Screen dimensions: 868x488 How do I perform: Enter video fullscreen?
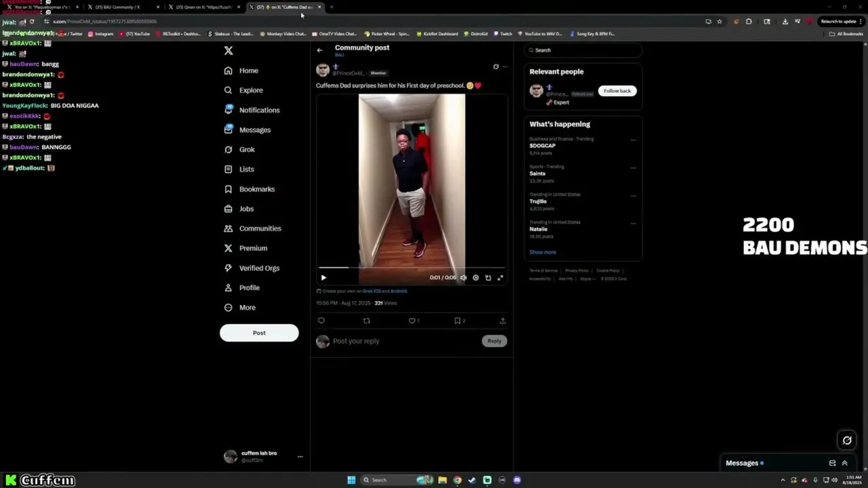click(x=500, y=277)
